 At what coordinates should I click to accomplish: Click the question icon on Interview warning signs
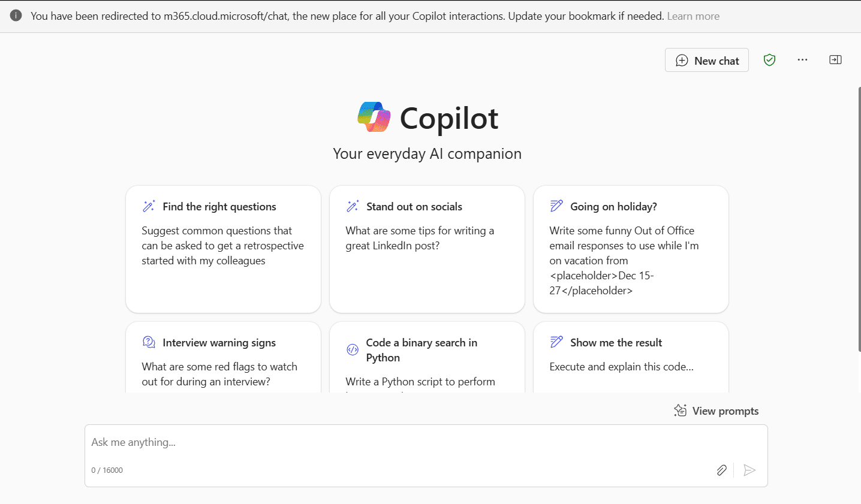(x=149, y=341)
